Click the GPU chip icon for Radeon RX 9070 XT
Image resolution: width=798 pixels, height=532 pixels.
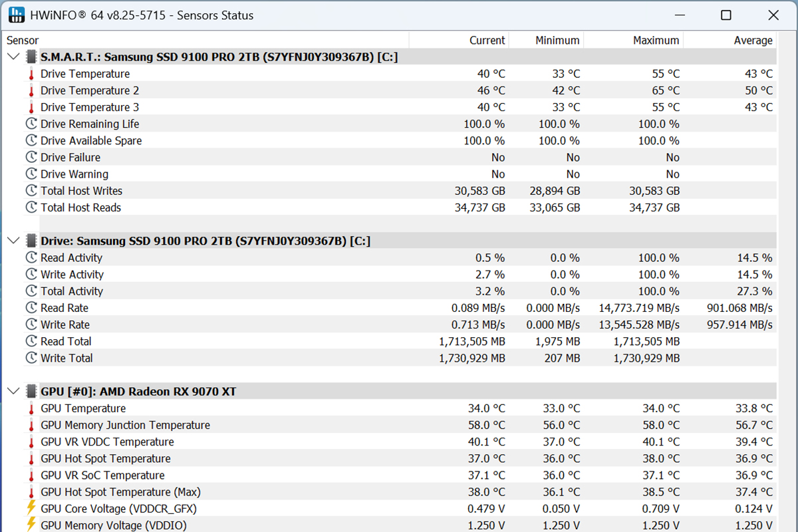[x=31, y=392]
